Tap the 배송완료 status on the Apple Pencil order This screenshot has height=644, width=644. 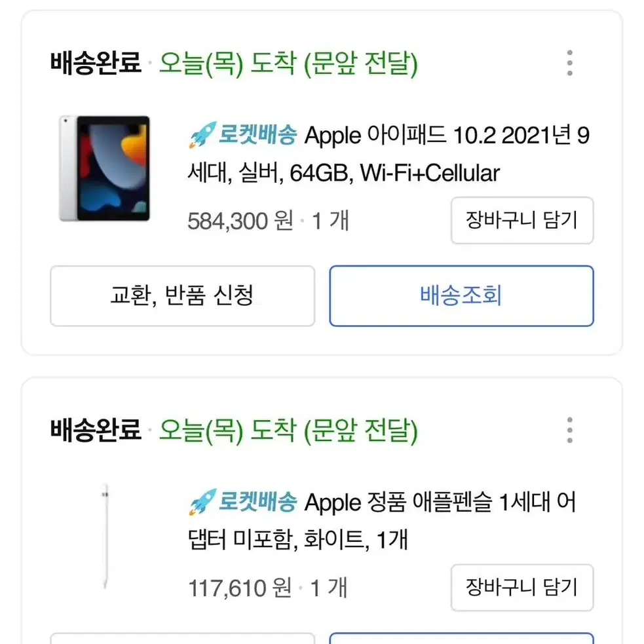pos(96,430)
